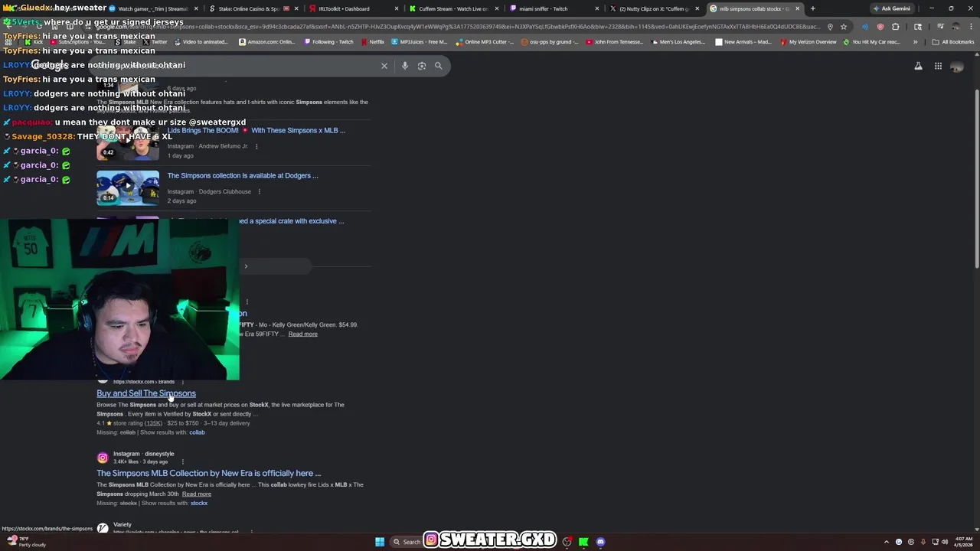Viewport: 980px width, 551px height.
Task: Click Instagram disneystyle source icon
Action: (103, 458)
